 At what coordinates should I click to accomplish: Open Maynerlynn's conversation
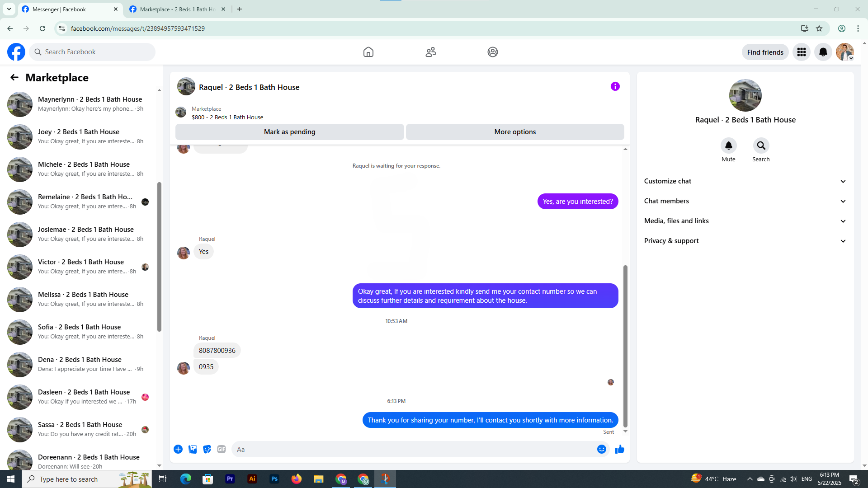[80, 104]
